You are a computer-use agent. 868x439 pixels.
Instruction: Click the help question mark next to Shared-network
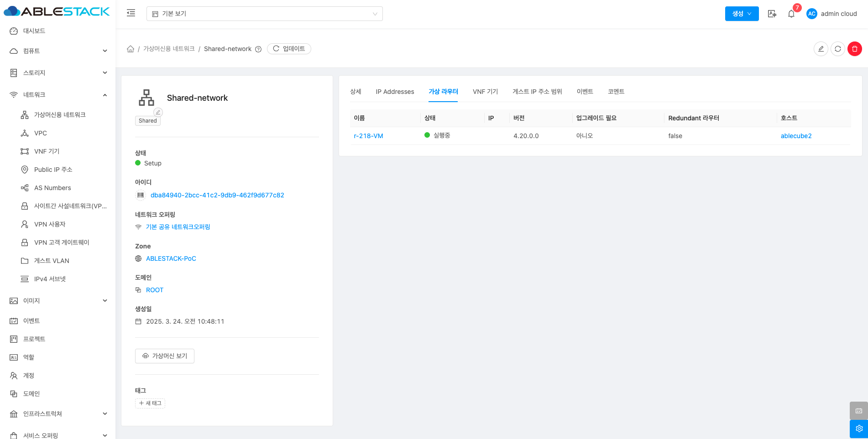click(258, 49)
